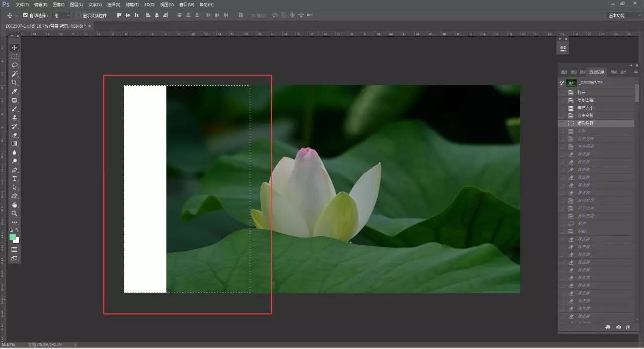Uncheck the 自动选择 checkbox

pyautogui.click(x=26, y=15)
